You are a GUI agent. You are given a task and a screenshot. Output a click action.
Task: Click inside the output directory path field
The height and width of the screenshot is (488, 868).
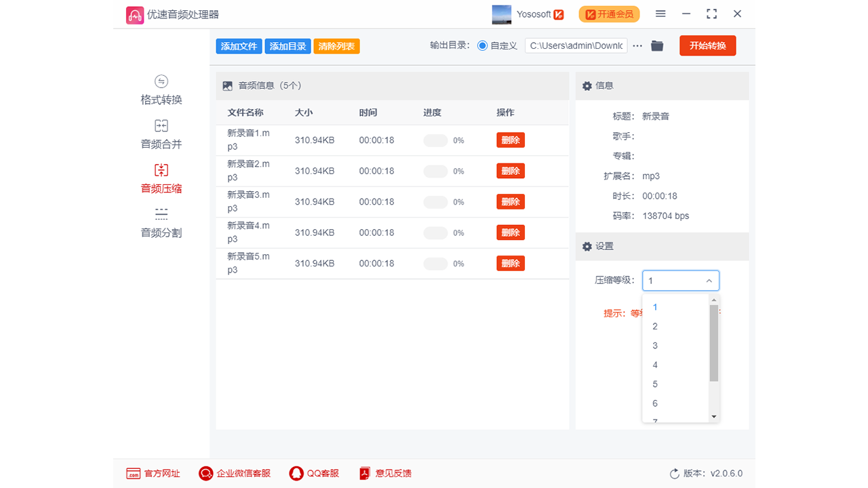[x=576, y=45]
